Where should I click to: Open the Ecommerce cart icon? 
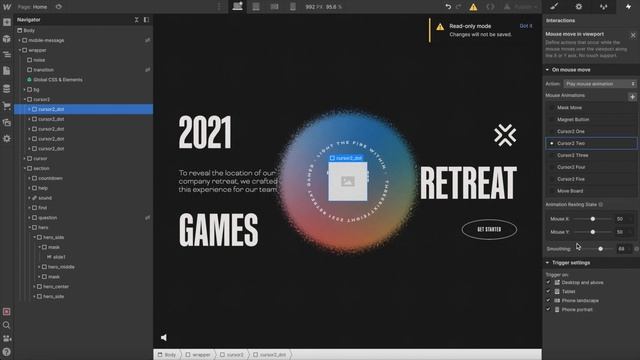click(7, 106)
